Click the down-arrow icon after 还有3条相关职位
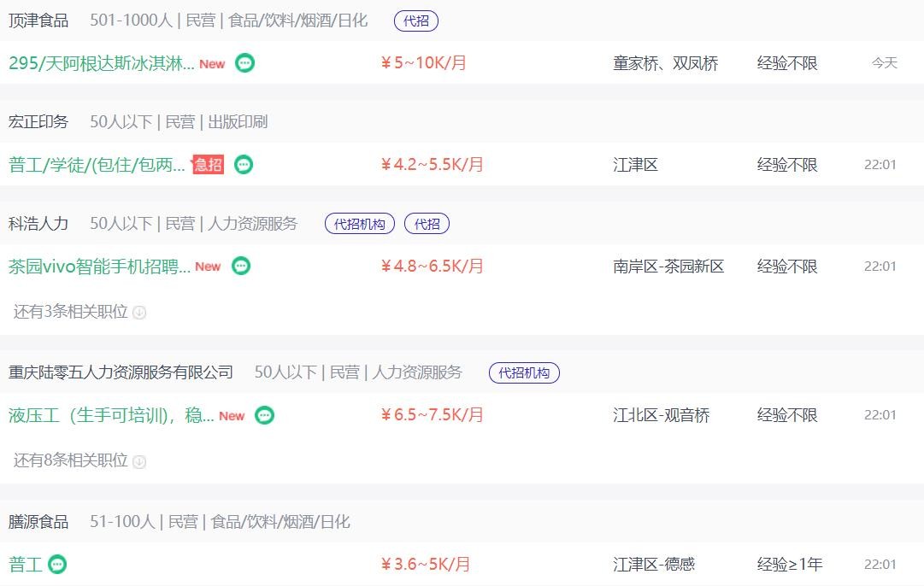This screenshot has width=924, height=586. pos(139,312)
